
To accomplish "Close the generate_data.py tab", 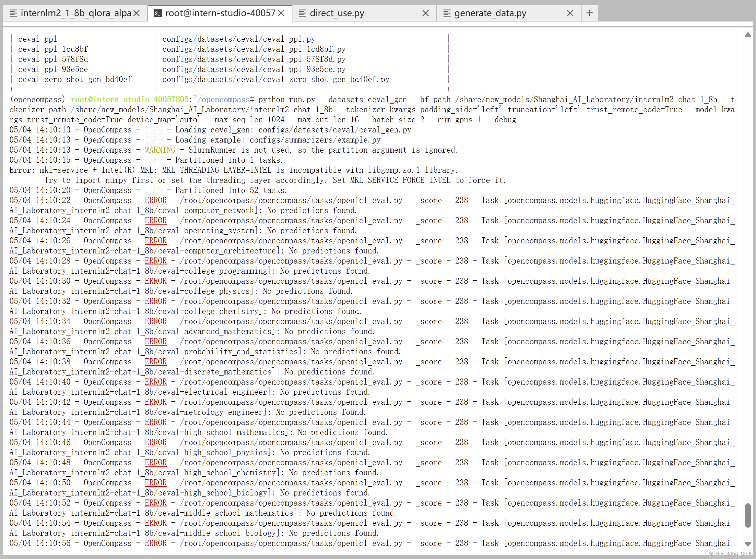I will click(x=570, y=13).
